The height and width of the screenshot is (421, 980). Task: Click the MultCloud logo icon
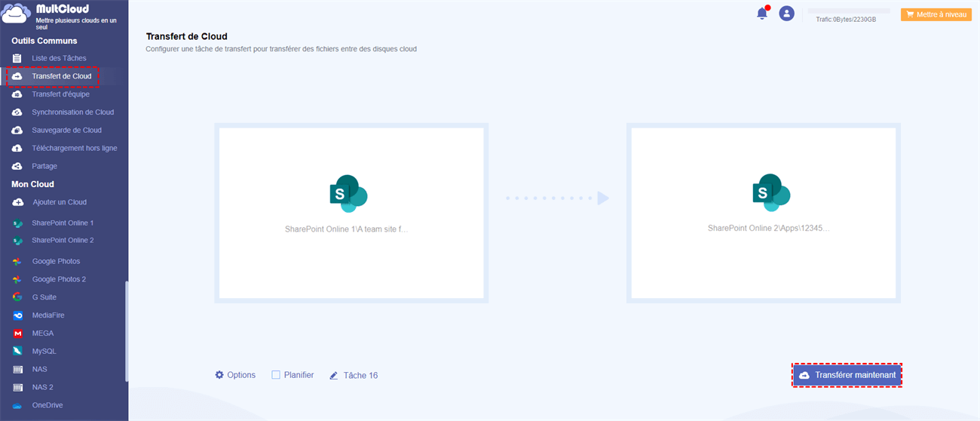tap(17, 14)
